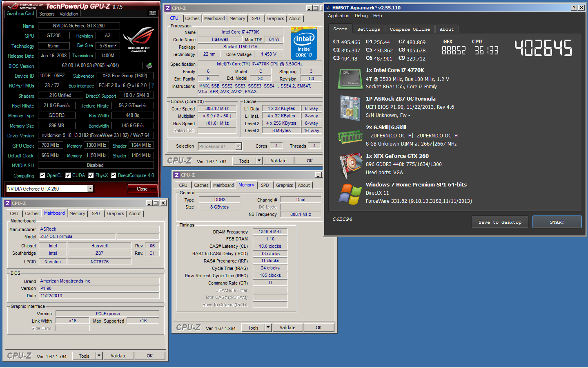588x368 pixels.
Task: Select the Caches tab in top CPU-Z window
Action: pos(192,18)
